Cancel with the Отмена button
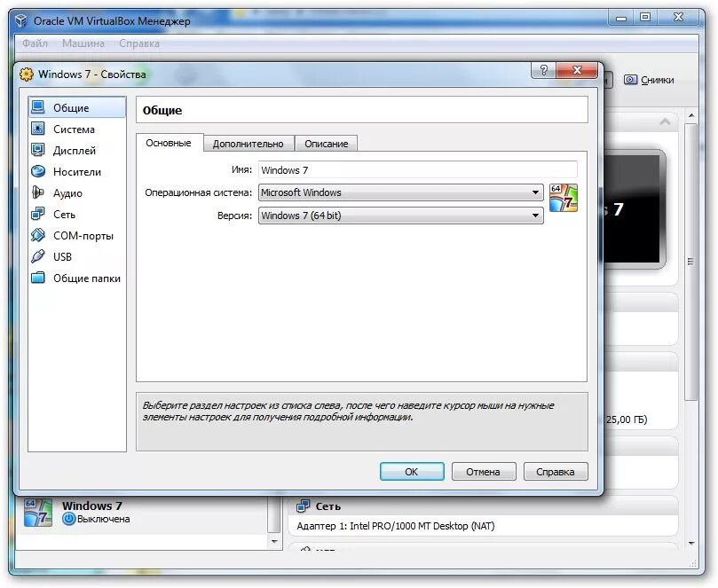The image size is (718, 588). (x=484, y=471)
